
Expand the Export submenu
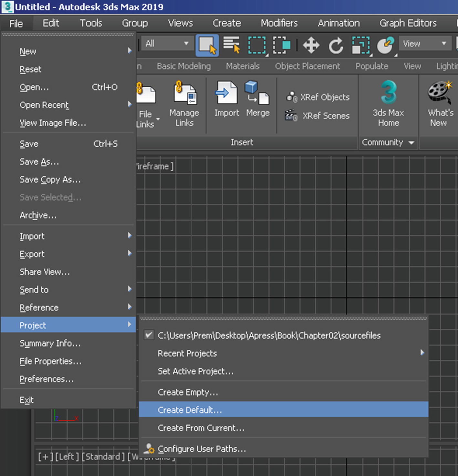point(130,253)
